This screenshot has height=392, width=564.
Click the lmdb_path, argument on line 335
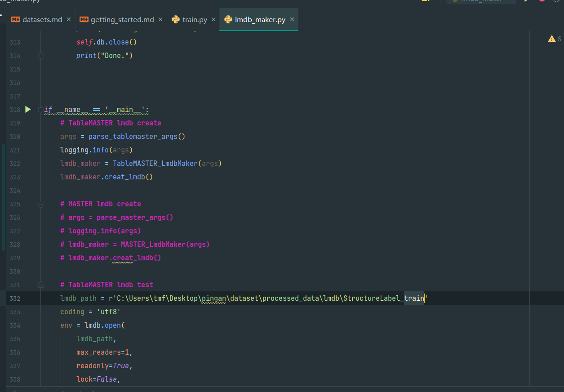(x=96, y=339)
